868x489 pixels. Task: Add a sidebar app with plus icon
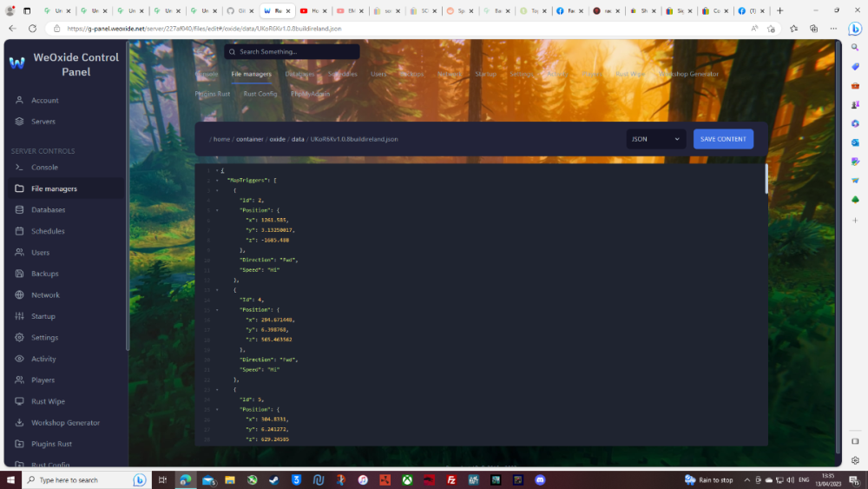pos(855,221)
